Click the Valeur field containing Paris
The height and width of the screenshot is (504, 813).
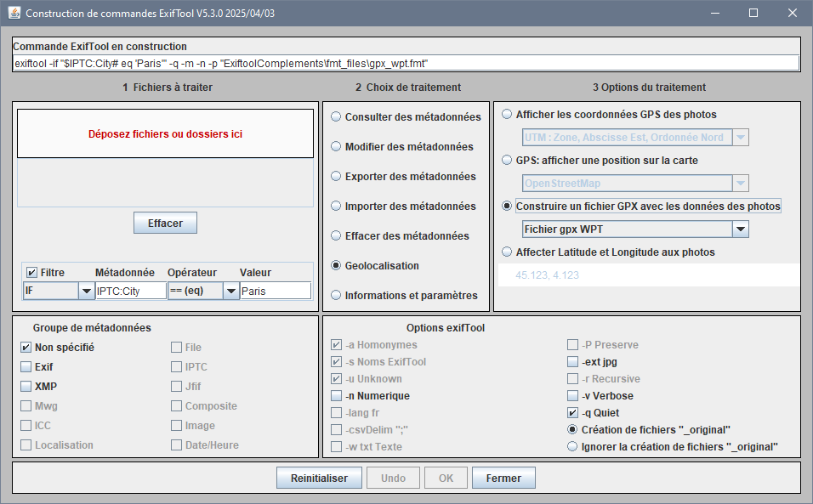(276, 292)
